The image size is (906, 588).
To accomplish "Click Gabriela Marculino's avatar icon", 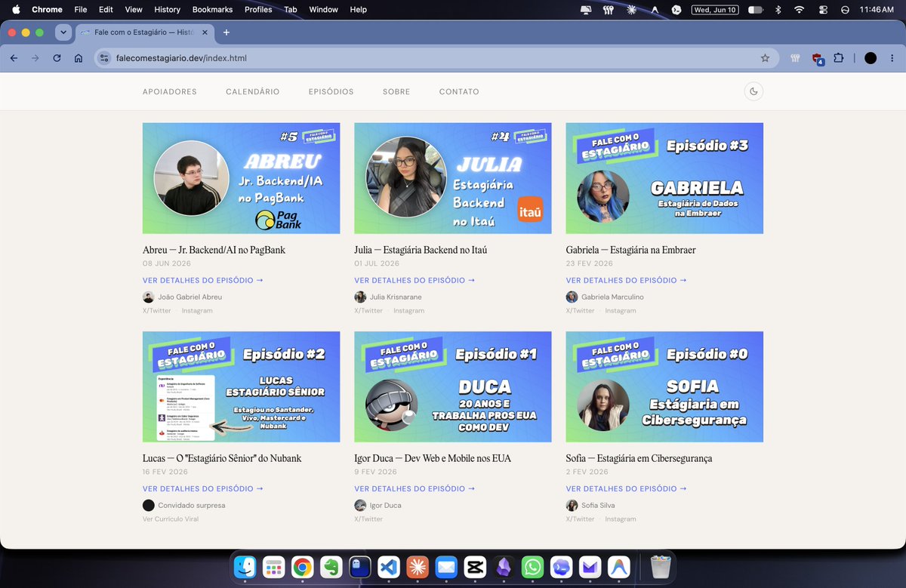I will pos(572,297).
